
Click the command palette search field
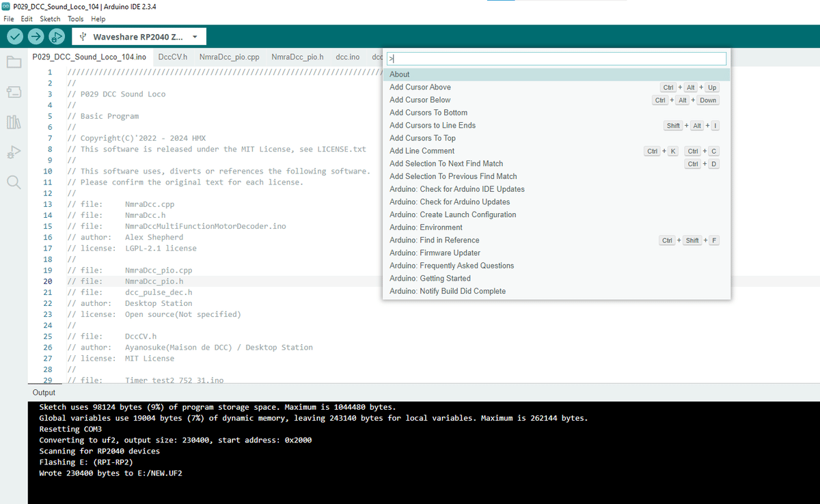[x=557, y=59]
